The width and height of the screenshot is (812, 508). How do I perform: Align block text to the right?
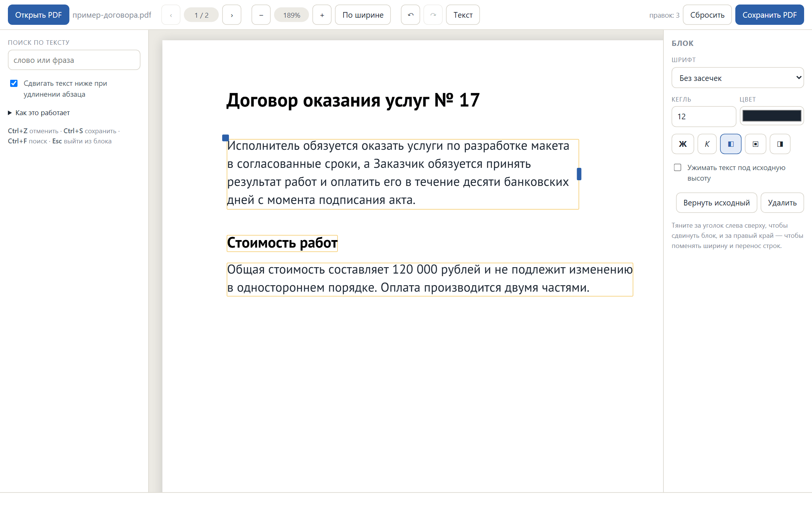point(780,144)
